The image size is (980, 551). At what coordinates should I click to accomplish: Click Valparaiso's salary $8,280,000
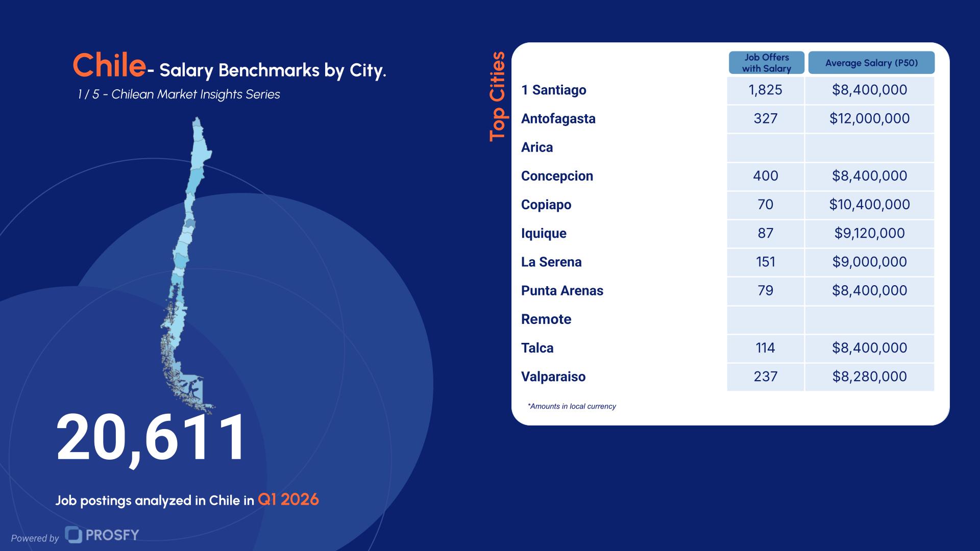point(869,377)
